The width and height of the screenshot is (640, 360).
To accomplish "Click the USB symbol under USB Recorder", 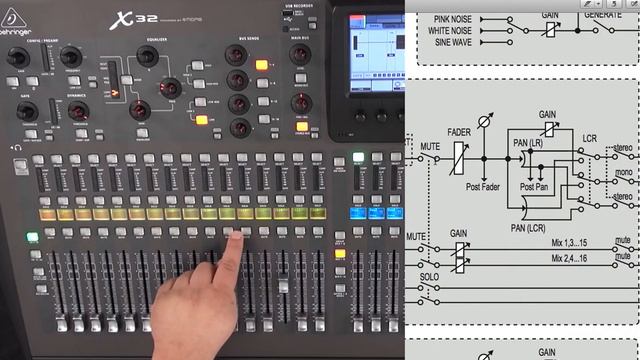I will pyautogui.click(x=288, y=19).
